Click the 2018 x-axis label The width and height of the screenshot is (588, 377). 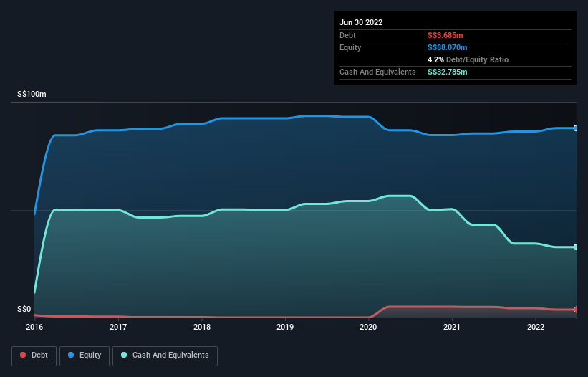point(202,327)
